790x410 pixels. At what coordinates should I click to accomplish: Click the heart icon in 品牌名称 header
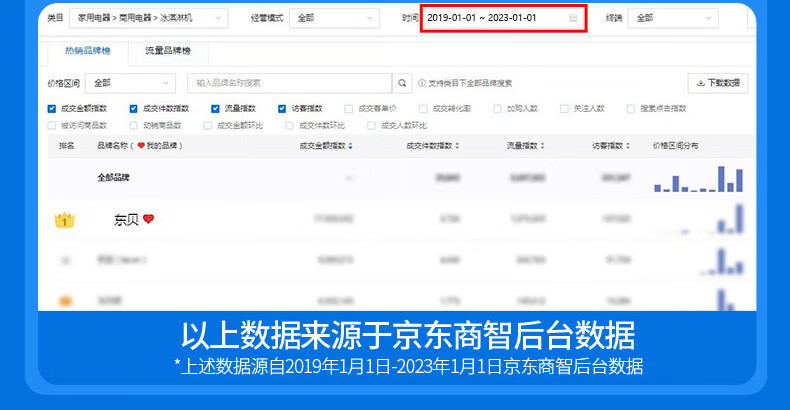coord(141,146)
